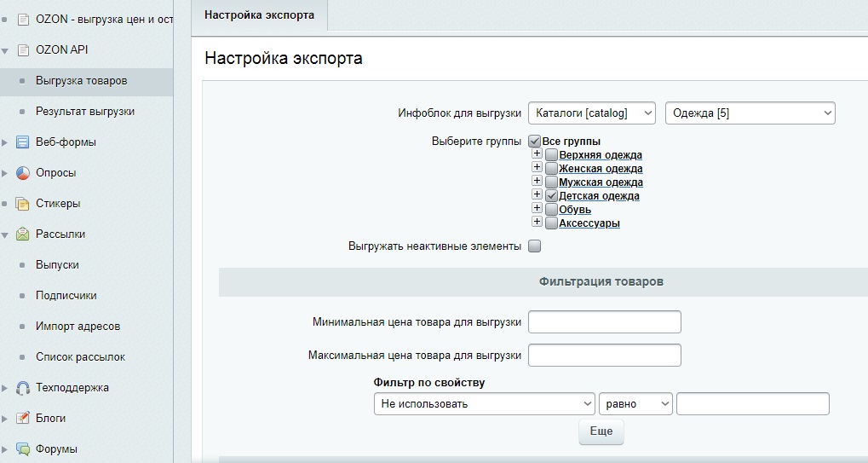Click the Опросы pie chart icon
This screenshot has width=868, height=463.
point(23,173)
